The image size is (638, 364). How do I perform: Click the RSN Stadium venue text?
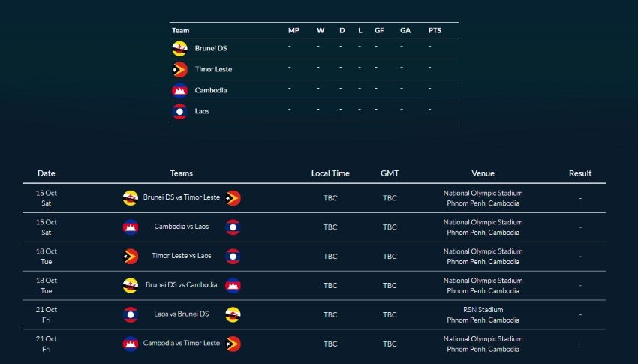[483, 310]
